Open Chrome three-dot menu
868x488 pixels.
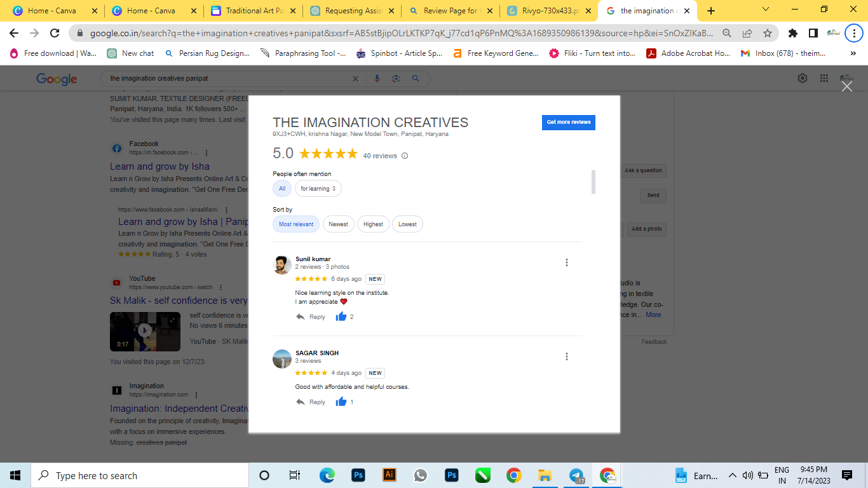[853, 33]
